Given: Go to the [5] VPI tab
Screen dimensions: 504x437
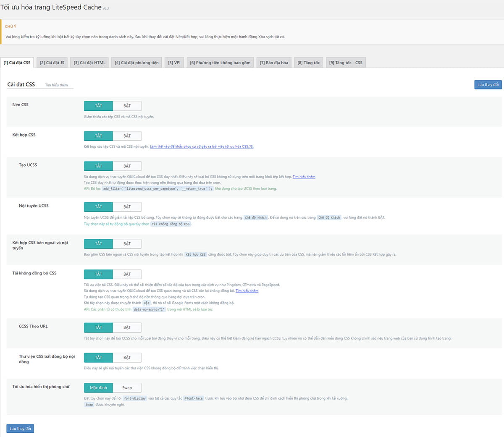Looking at the screenshot, I should [x=174, y=63].
